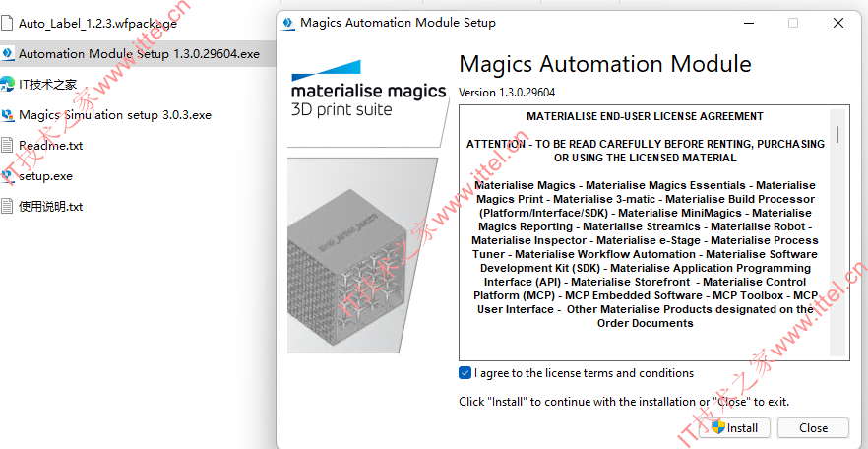Select Automation Module Setup 1.3.0.29604.exe file name
The height and width of the screenshot is (449, 868).
pos(139,54)
